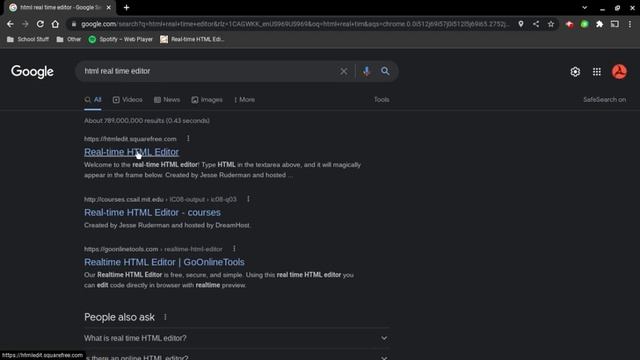Open the green circle extension icon
640x360 pixels.
tap(584, 24)
